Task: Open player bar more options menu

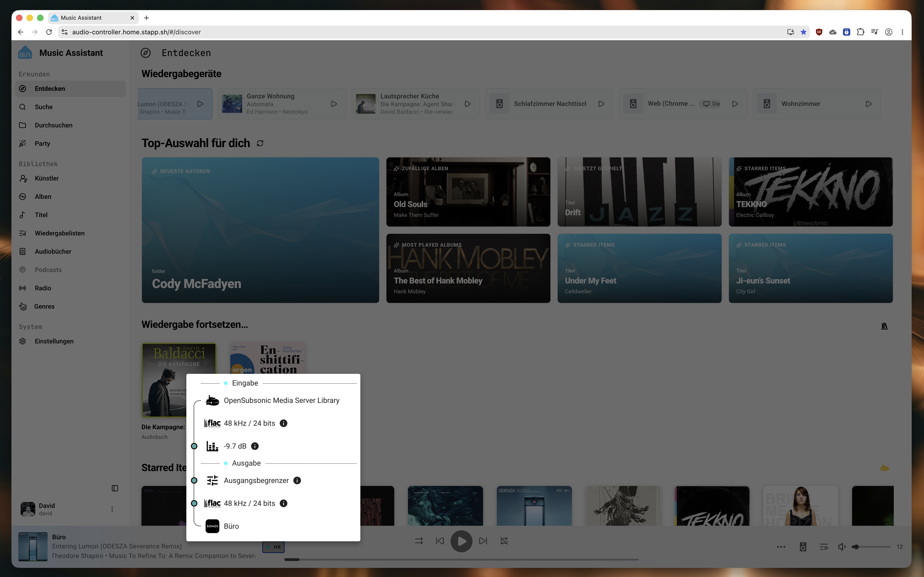Action: click(x=781, y=547)
